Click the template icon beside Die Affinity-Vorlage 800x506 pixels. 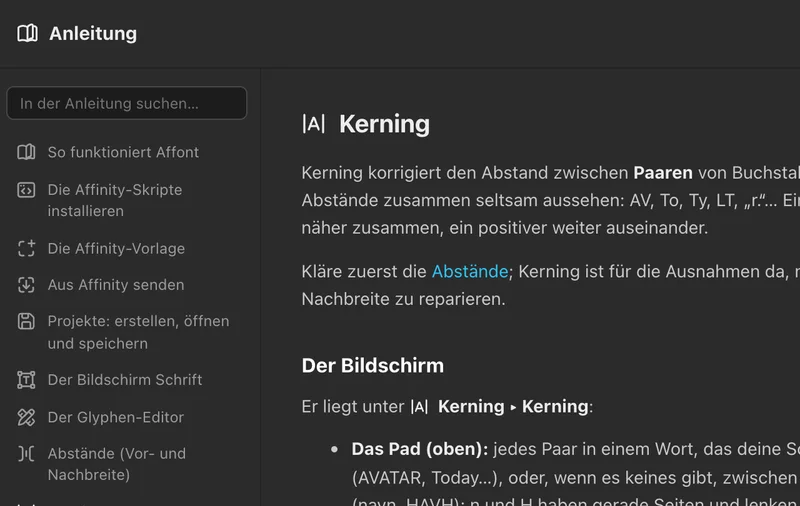27,248
